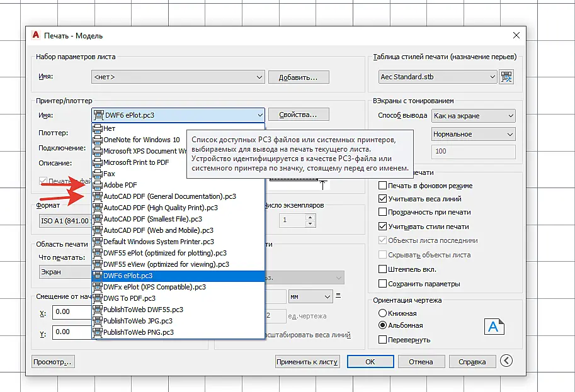Increase copies count with the up stepper arrow
This screenshot has height=392, width=575.
click(310, 217)
